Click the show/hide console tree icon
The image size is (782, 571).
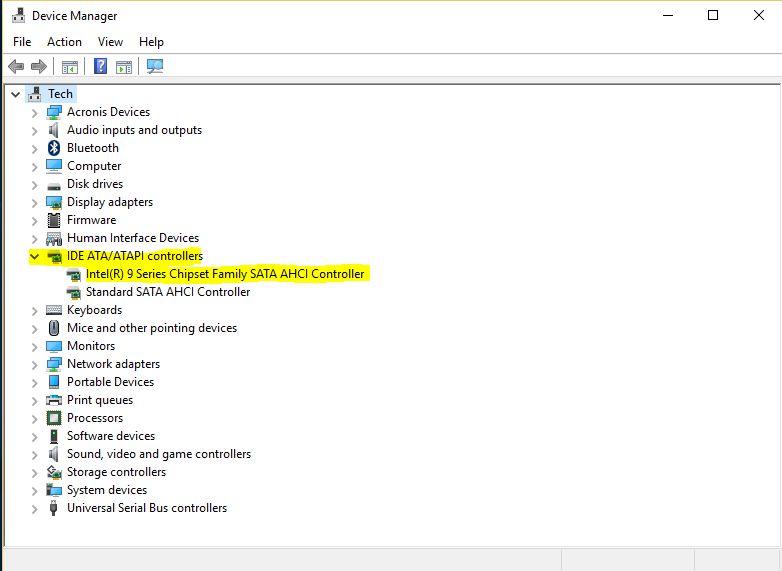tap(69, 67)
